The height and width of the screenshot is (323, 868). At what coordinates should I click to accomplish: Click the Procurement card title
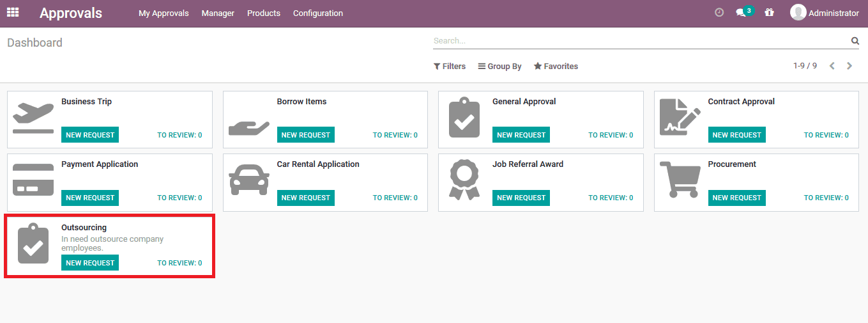732,164
